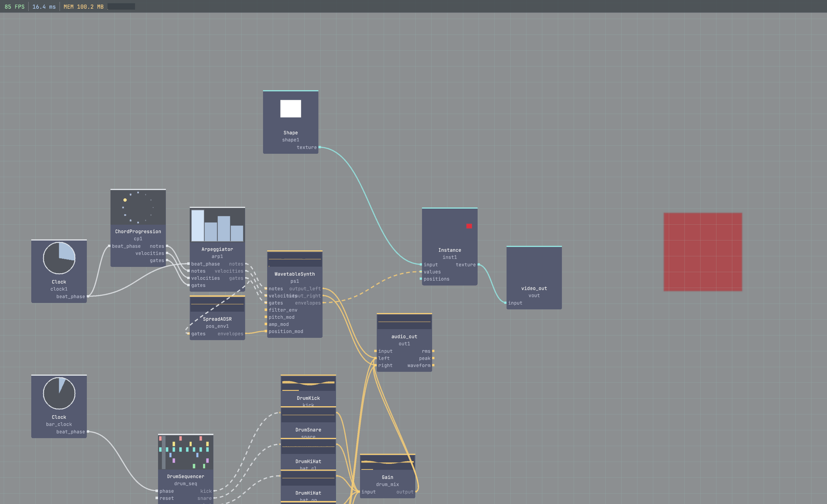Click the white square preview in Shape node

pyautogui.click(x=291, y=109)
